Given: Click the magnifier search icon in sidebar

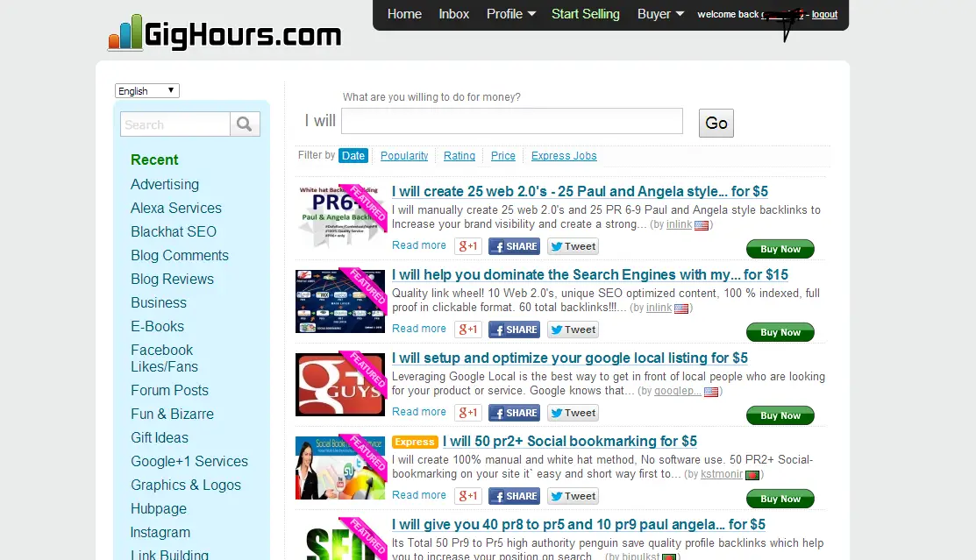Looking at the screenshot, I should pos(245,124).
